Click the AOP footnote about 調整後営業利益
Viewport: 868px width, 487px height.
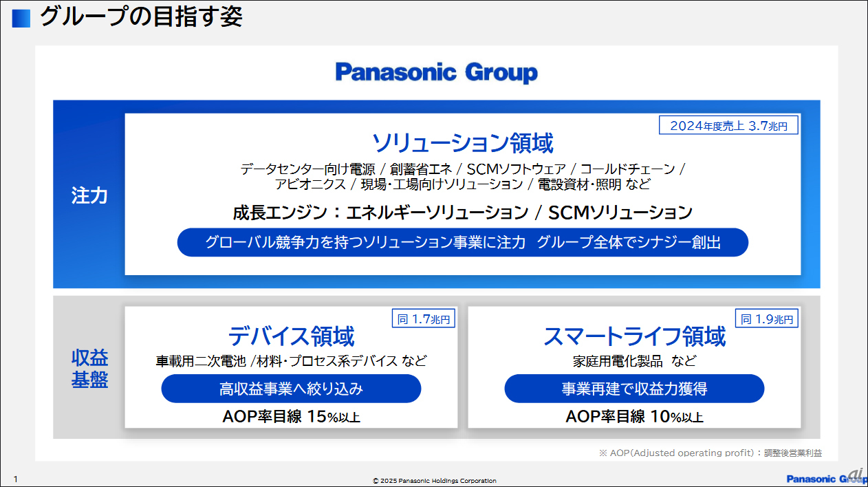(710, 453)
